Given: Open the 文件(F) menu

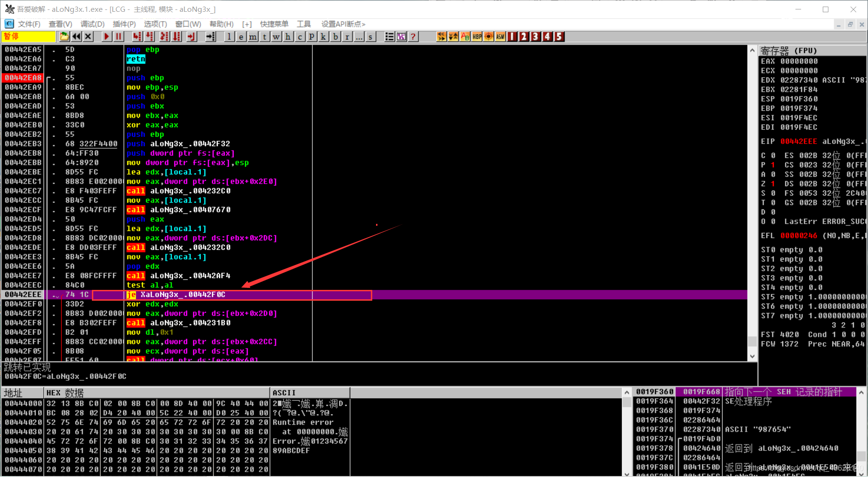Looking at the screenshot, I should coord(29,24).
